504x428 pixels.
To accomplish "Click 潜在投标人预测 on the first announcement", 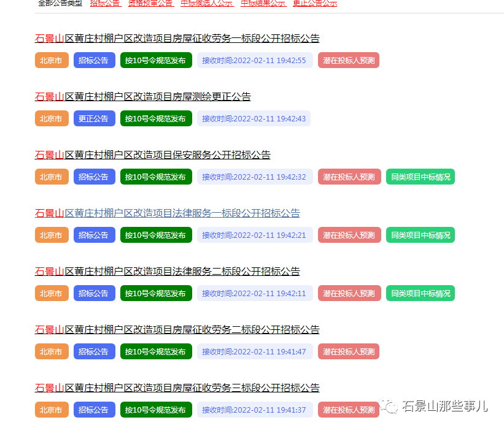I will [x=348, y=60].
